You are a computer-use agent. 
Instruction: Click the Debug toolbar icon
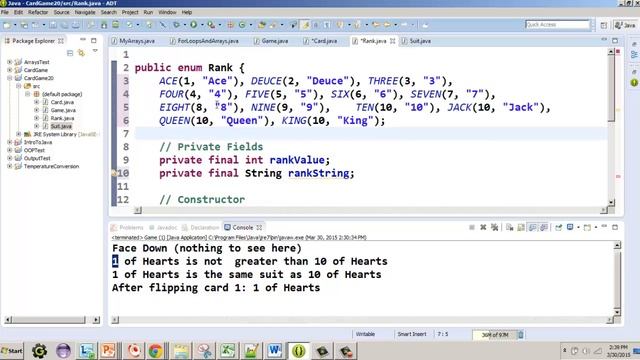point(176,25)
